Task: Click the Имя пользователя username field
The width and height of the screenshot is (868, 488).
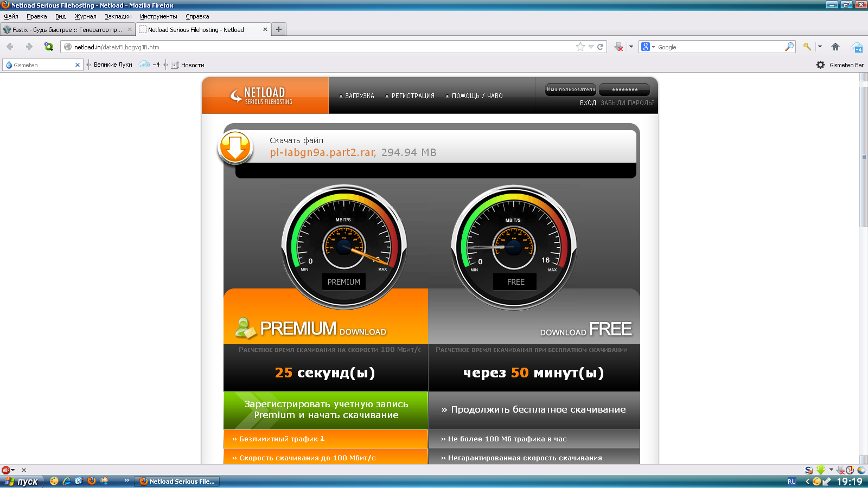Action: tap(571, 89)
